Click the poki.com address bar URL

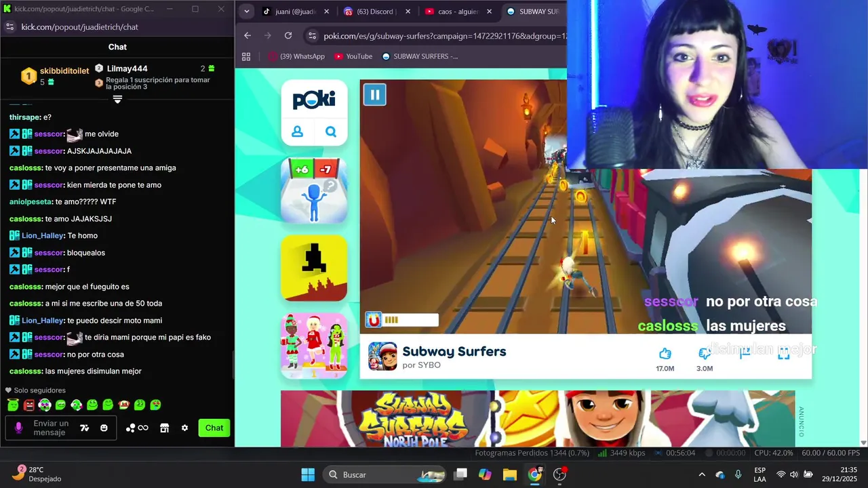tap(444, 36)
